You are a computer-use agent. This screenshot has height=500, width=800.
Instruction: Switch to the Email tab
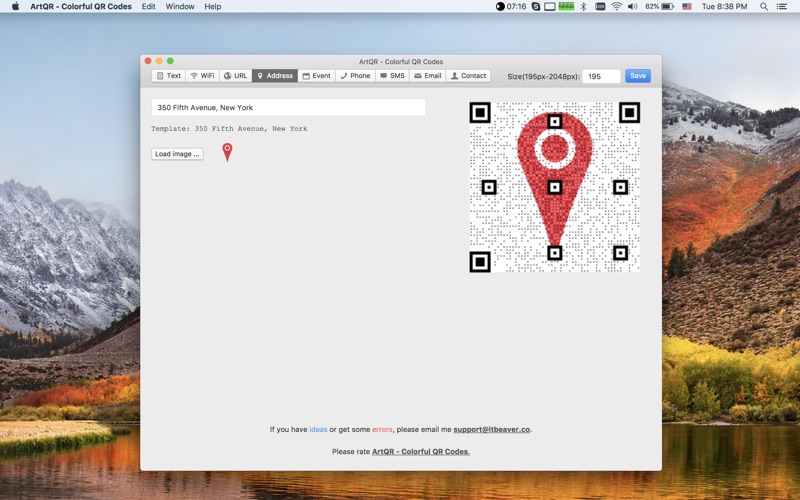[428, 76]
